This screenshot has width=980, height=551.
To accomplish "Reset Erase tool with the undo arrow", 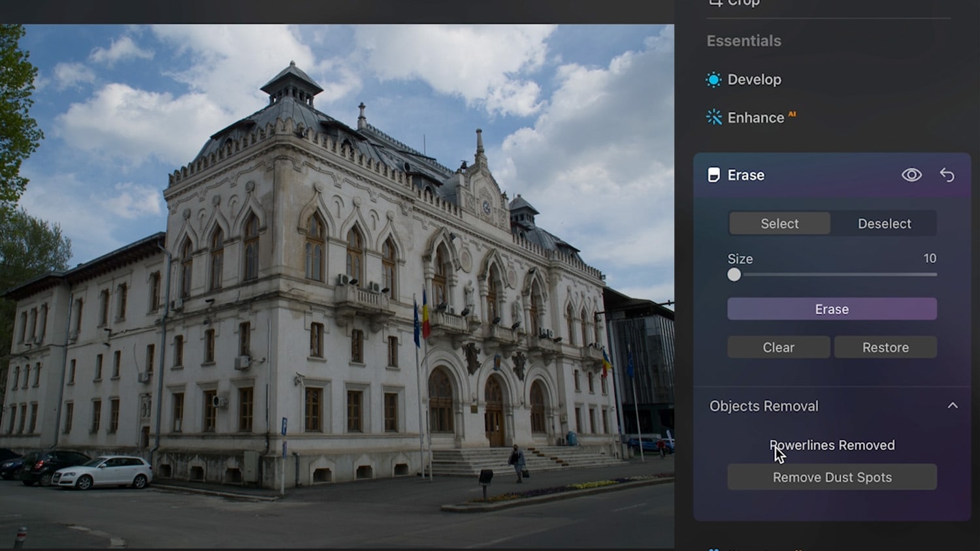I will tap(947, 175).
